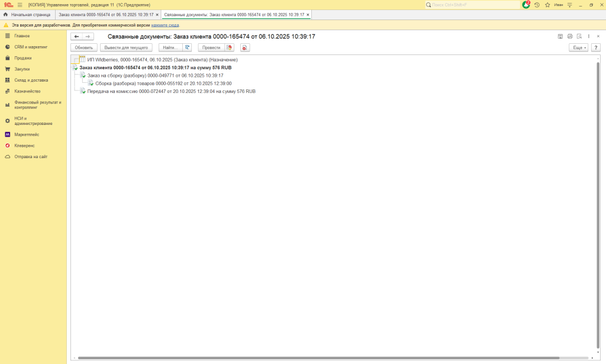
Task: Open the notifications bell icon
Action: coord(526,5)
